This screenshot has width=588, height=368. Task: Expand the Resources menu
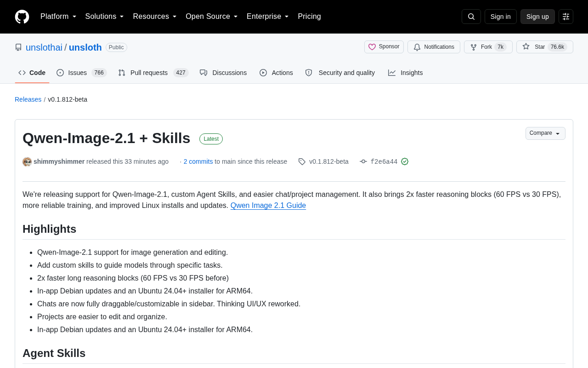pos(155,17)
